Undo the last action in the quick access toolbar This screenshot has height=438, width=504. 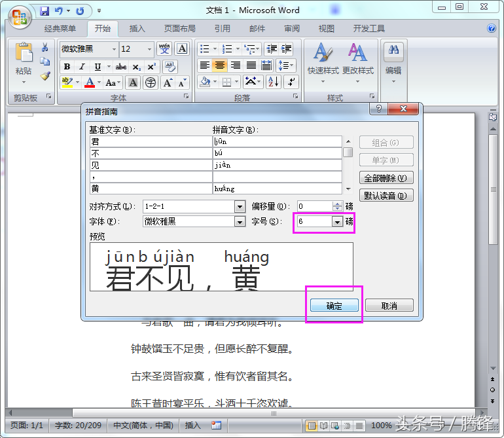(58, 11)
